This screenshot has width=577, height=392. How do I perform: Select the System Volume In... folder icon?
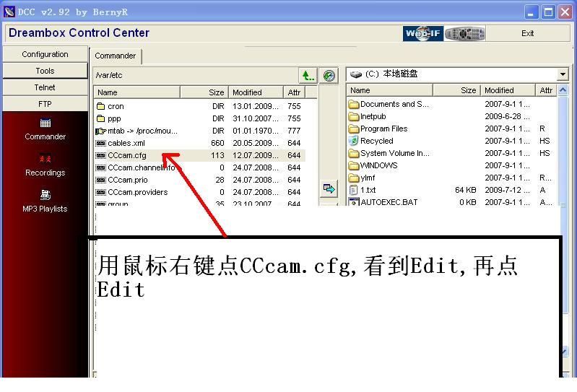tap(354, 153)
